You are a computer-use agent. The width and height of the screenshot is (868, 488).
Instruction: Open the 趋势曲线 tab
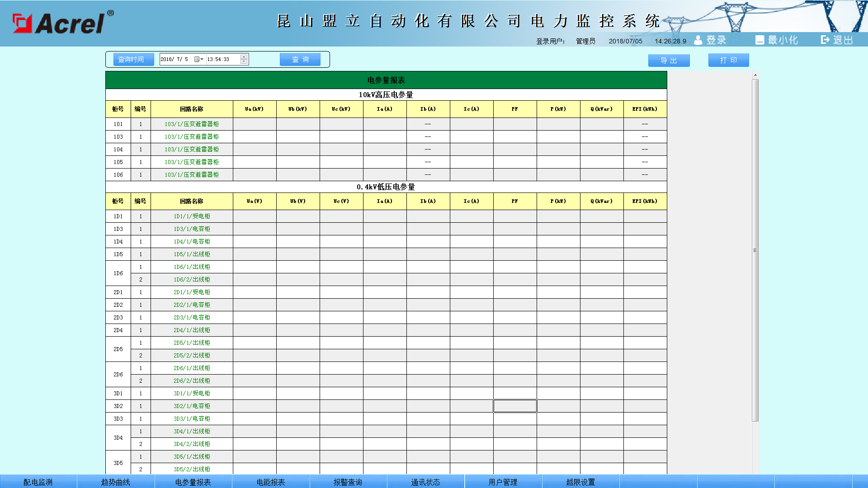116,482
